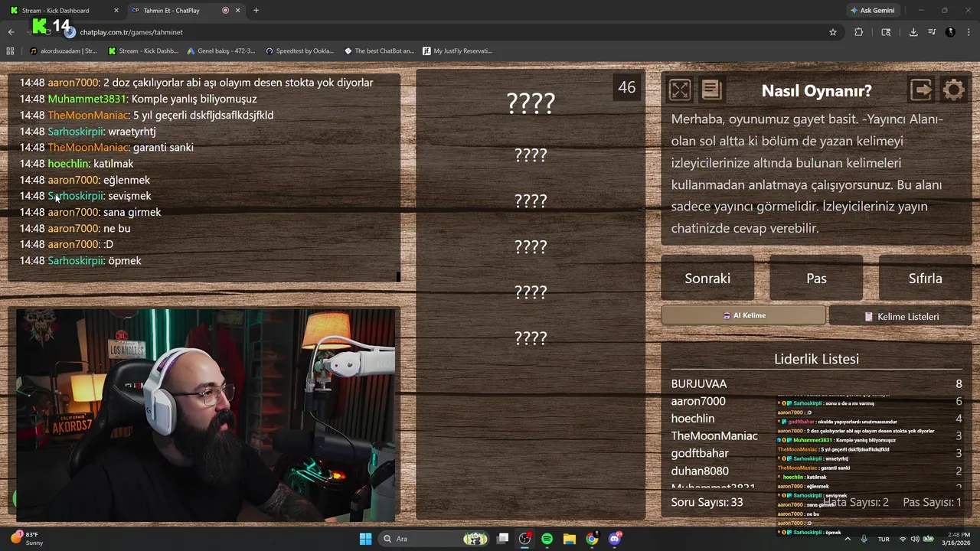The height and width of the screenshot is (551, 980).
Task: Click the Ask Gemini button
Action: click(x=872, y=10)
